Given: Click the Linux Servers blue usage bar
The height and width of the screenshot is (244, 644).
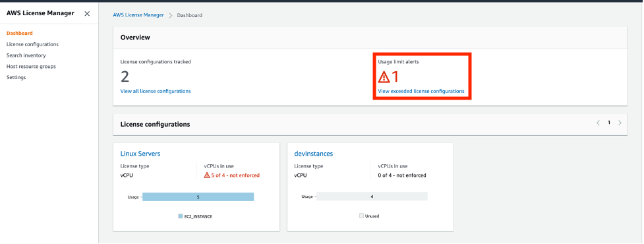Looking at the screenshot, I should (198, 197).
